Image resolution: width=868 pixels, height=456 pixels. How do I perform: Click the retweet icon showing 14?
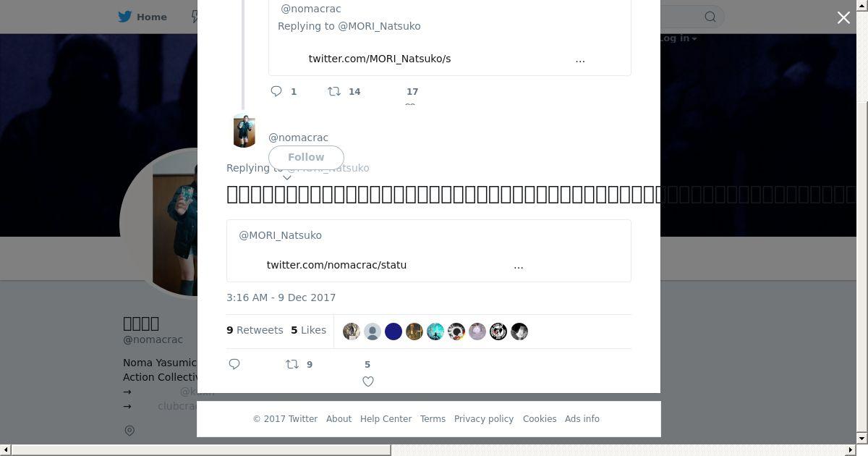(334, 91)
